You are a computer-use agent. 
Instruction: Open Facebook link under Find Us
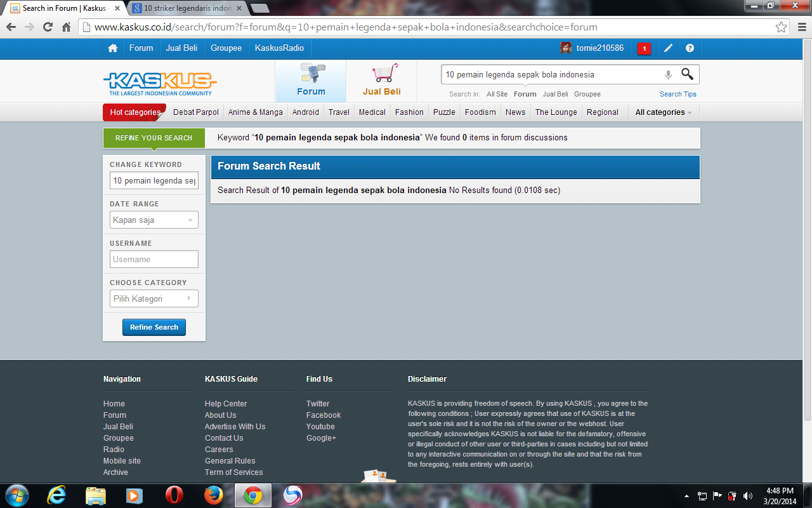pyautogui.click(x=324, y=415)
